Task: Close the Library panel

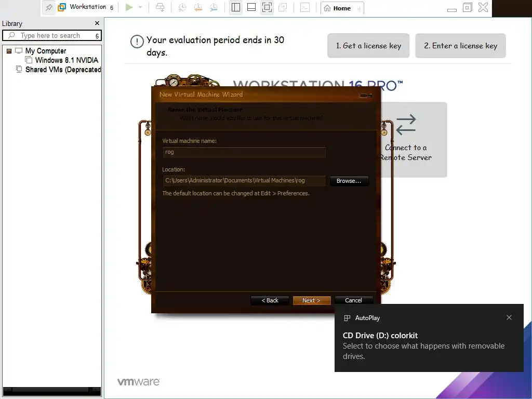Action: coord(97,23)
